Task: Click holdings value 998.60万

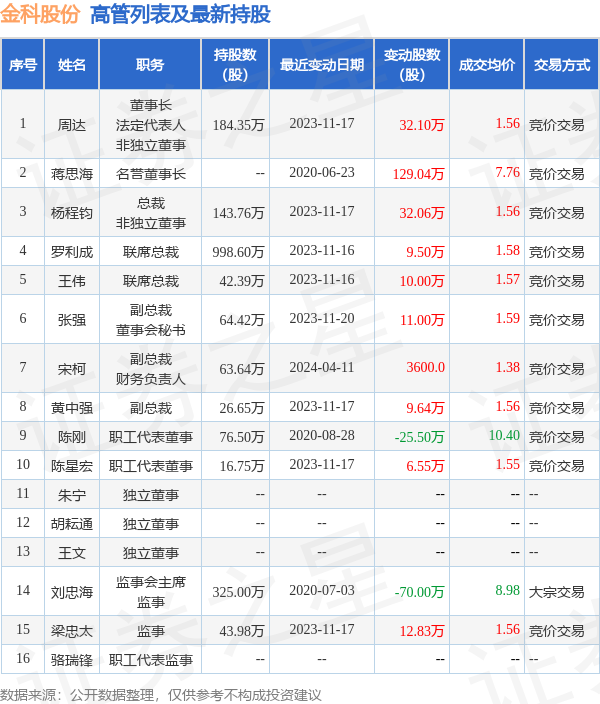Action: [238, 252]
